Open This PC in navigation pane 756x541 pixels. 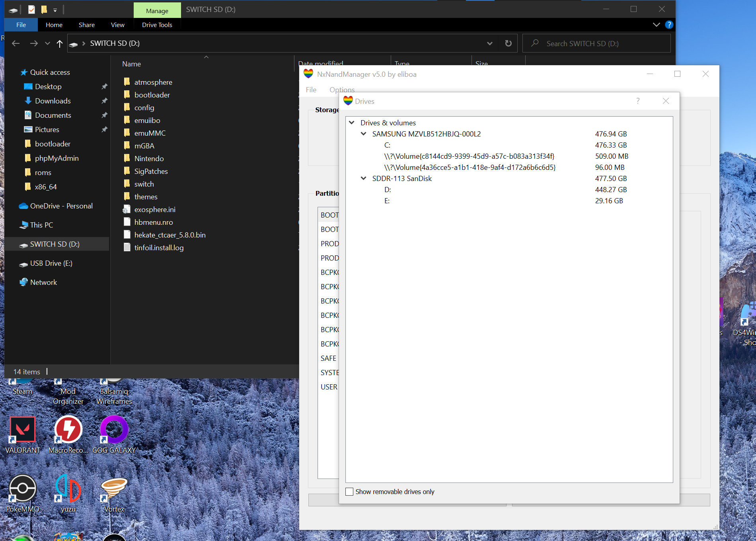tap(41, 225)
